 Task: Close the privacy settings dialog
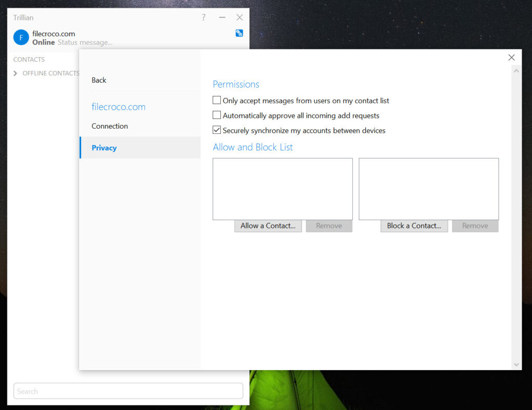tap(511, 58)
